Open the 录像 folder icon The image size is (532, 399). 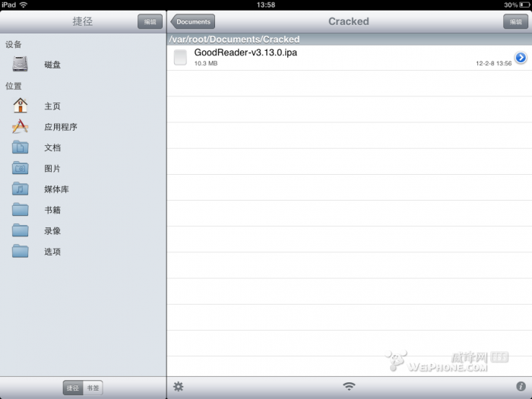pyautogui.click(x=20, y=230)
